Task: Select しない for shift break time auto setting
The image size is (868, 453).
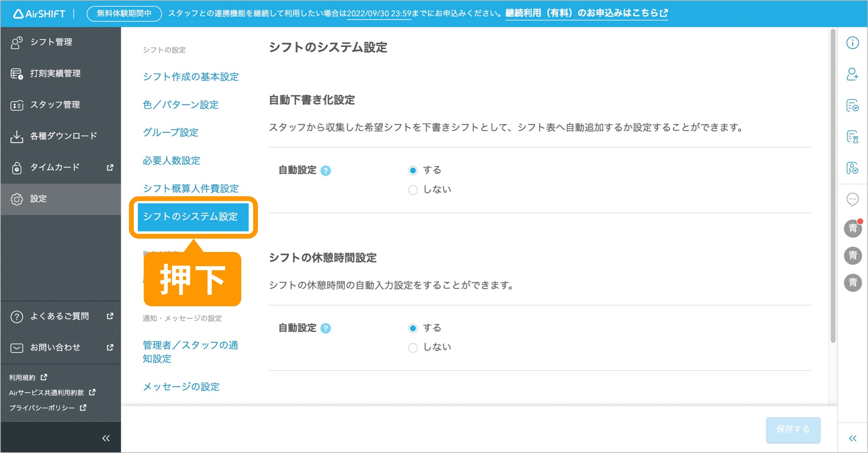Action: point(413,347)
